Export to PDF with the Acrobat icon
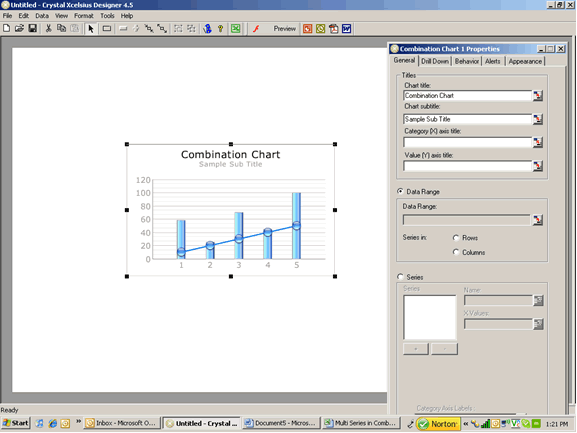577x433 pixels. click(333, 28)
